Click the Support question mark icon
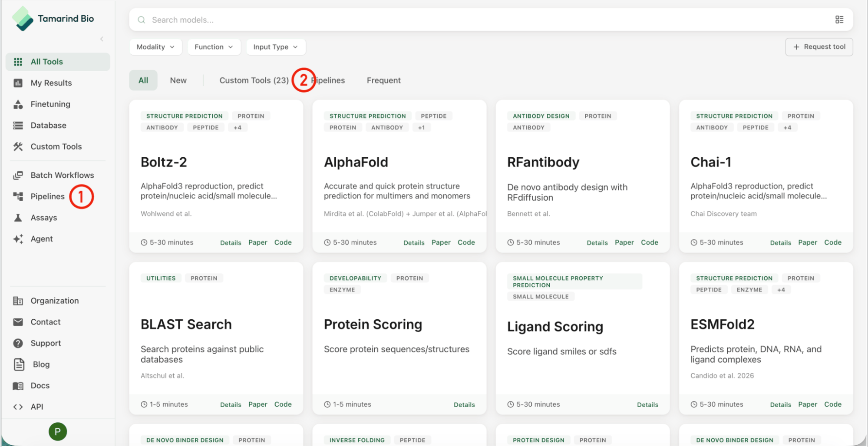868x447 pixels. point(18,344)
